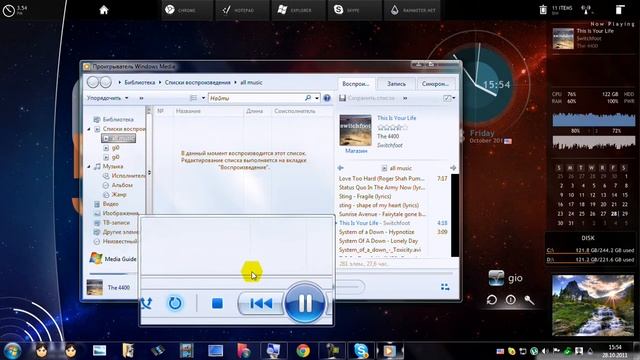Image resolution: width=640 pixels, height=360 pixels.
Task: Expand the view options dropdown arrow
Action: click(203, 98)
